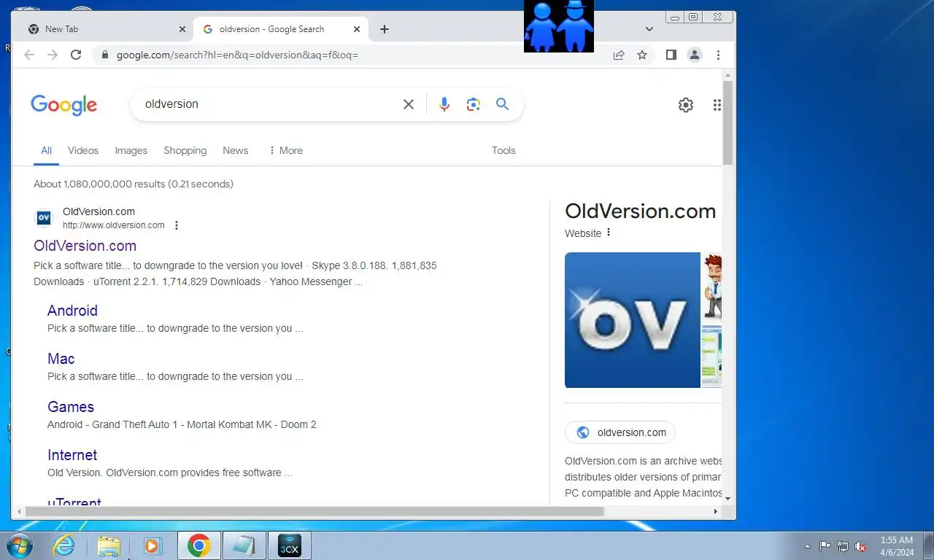Open the Games sitelink
934x560 pixels.
71,407
